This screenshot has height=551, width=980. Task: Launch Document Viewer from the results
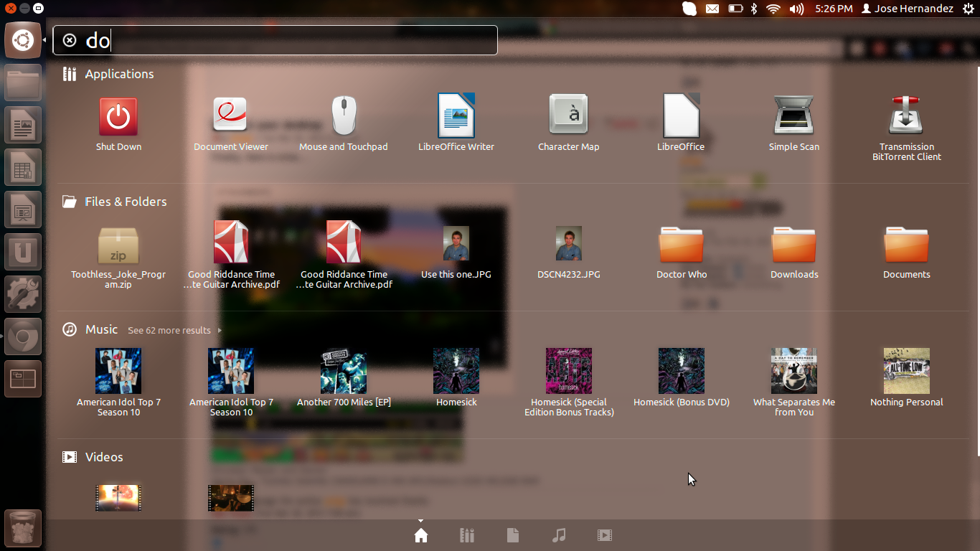point(230,117)
